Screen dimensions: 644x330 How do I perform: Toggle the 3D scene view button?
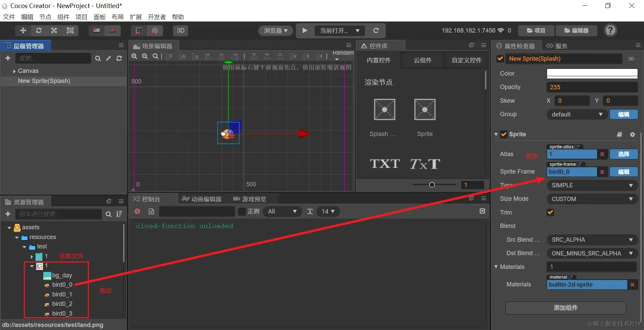pos(180,31)
